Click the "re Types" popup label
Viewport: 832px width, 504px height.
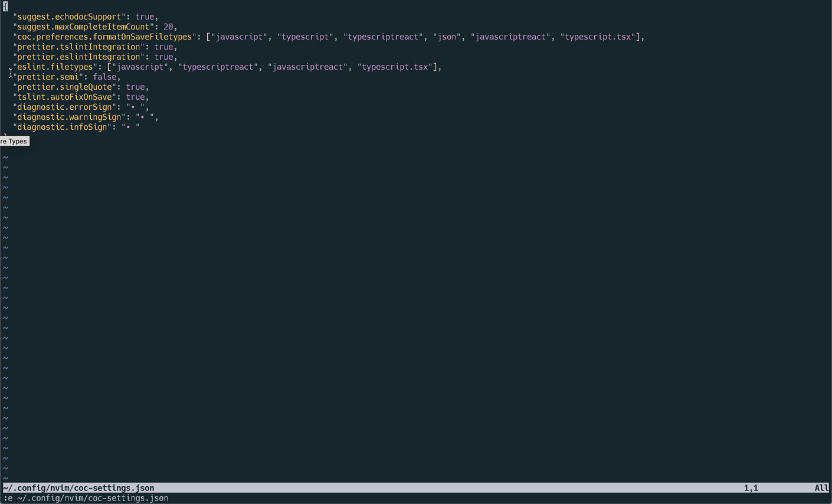click(14, 141)
